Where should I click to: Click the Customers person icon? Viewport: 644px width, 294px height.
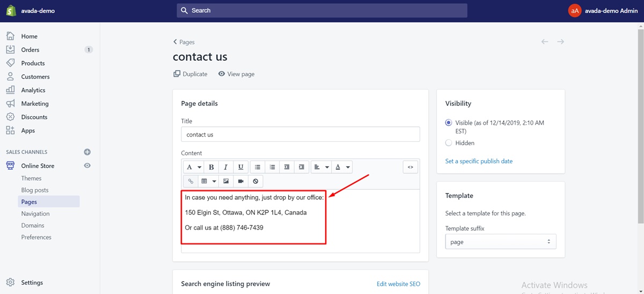coord(10,76)
